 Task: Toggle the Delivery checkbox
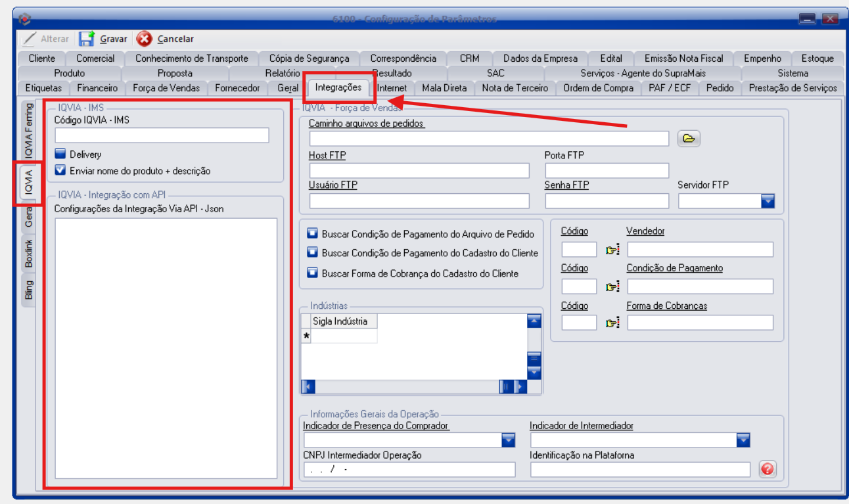(60, 154)
